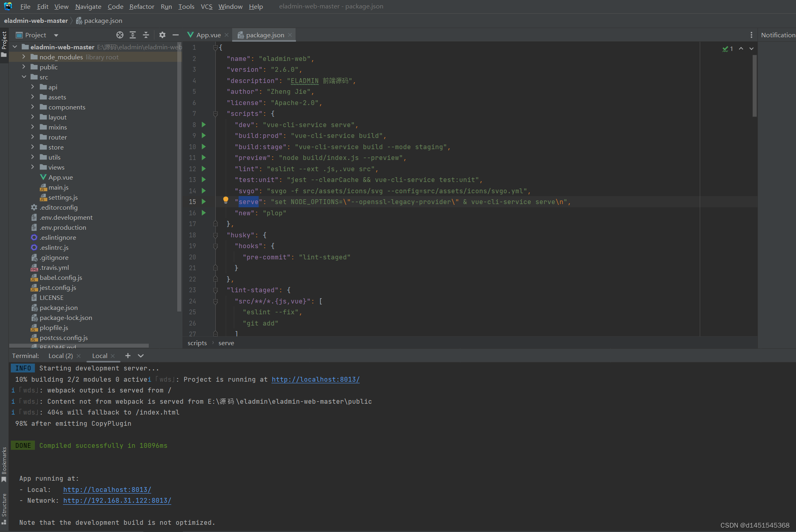Toggle Bookmarks tool window sidebar button
This screenshot has height=532, width=796.
[x=4, y=464]
